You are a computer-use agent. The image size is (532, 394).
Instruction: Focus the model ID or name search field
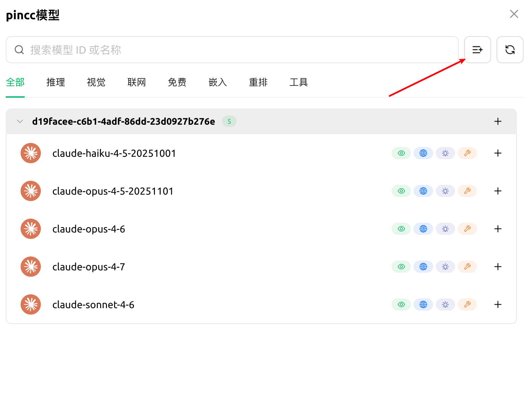(232, 50)
